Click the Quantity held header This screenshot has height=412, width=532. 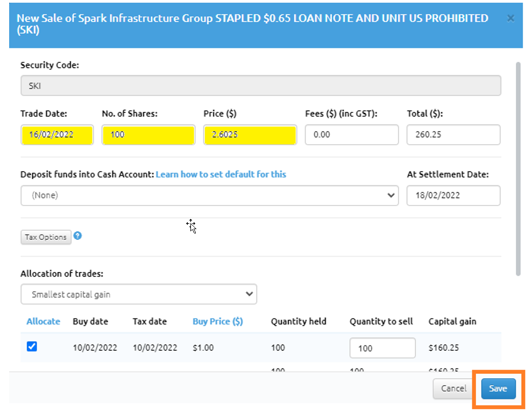pos(299,322)
